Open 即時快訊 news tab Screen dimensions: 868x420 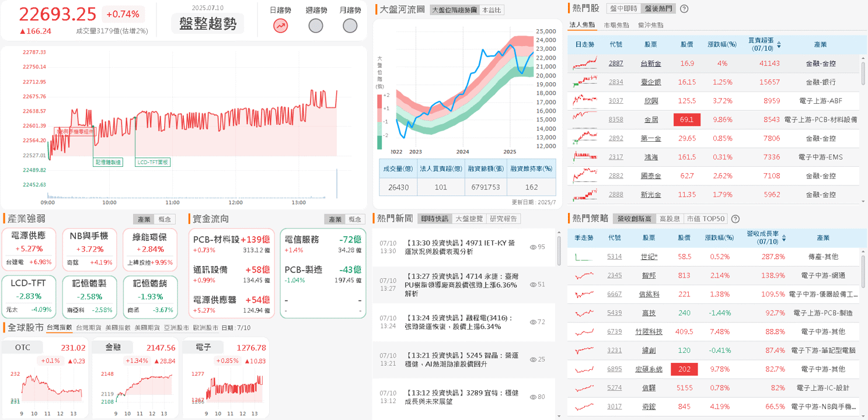tap(435, 218)
